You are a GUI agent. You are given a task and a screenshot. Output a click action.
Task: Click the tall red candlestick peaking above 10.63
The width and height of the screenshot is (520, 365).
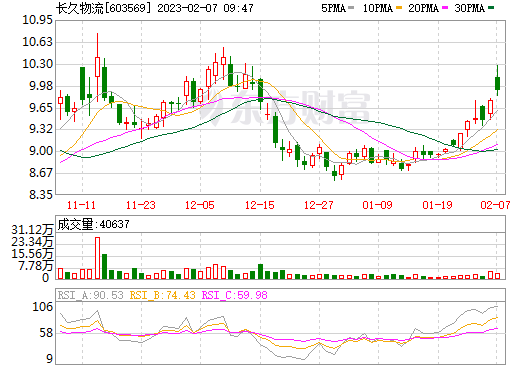(97, 67)
